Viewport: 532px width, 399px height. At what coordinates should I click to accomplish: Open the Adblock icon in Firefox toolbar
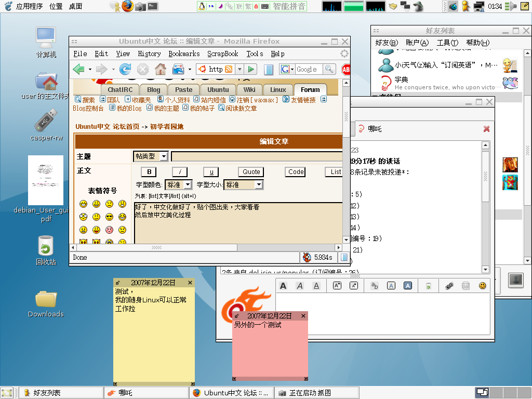[x=345, y=69]
